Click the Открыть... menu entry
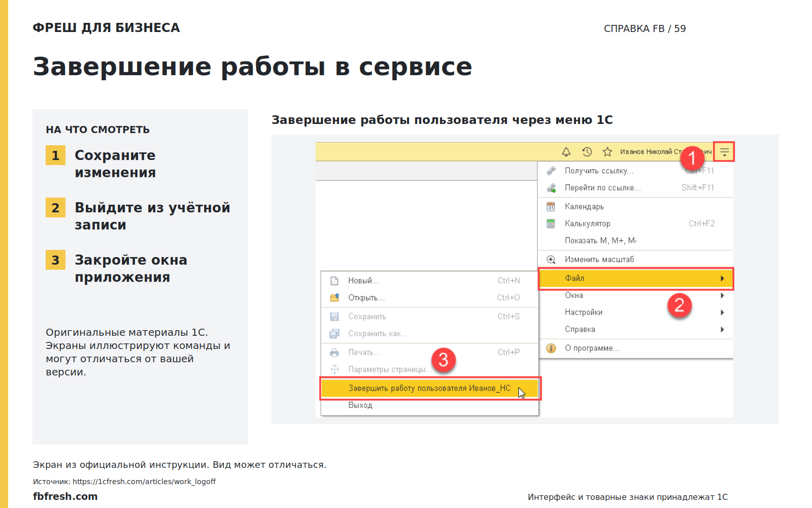This screenshot has width=812, height=508. 429,298
